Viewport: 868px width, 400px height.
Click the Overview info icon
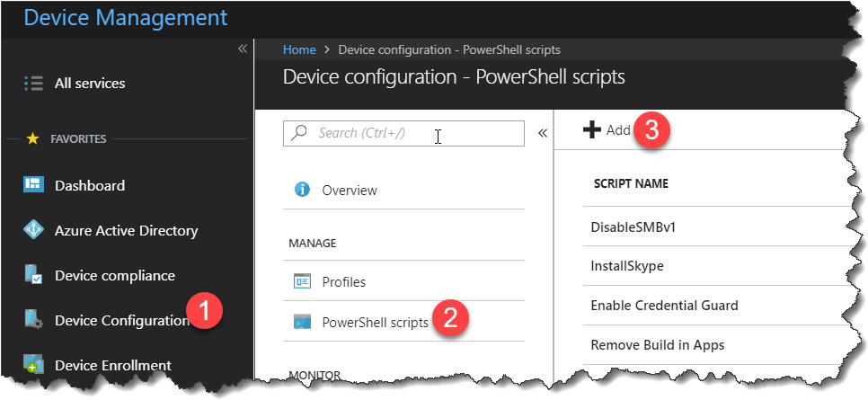click(x=303, y=191)
